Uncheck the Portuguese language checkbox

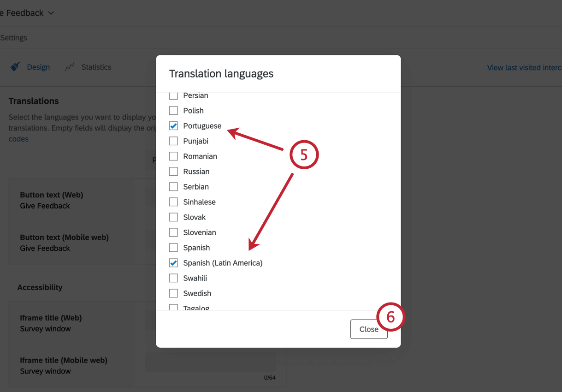pyautogui.click(x=174, y=125)
